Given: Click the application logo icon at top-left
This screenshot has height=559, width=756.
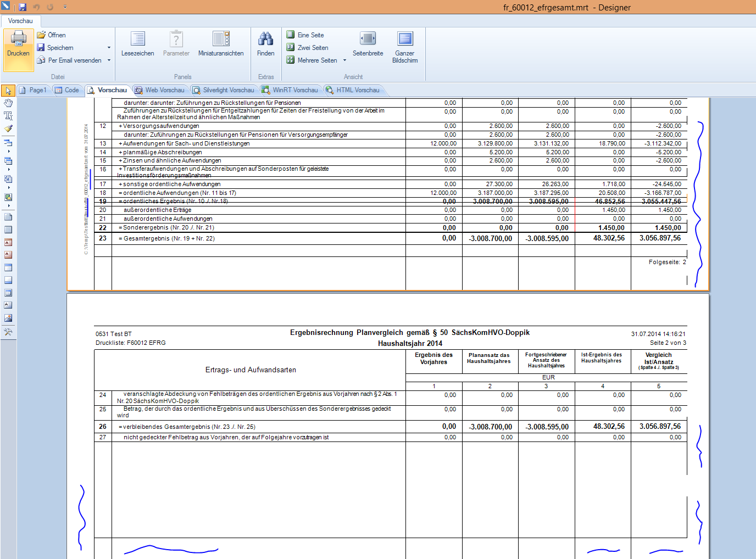Looking at the screenshot, I should coord(5,6).
